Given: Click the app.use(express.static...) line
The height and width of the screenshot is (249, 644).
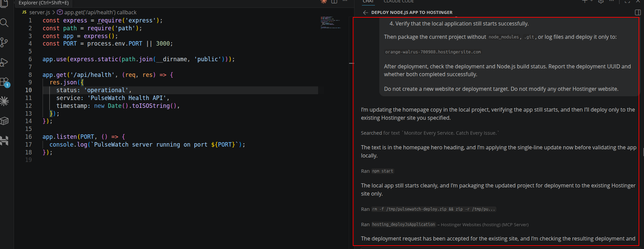Looking at the screenshot, I should pyautogui.click(x=138, y=59).
